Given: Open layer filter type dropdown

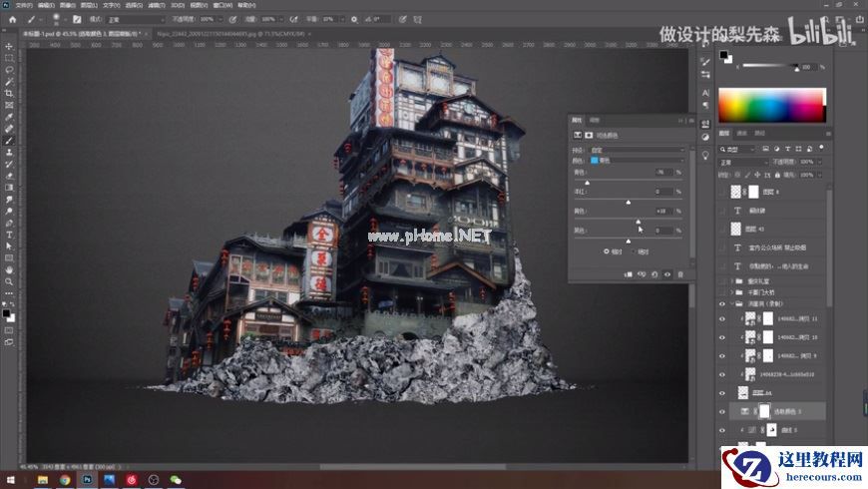Looking at the screenshot, I should [x=737, y=149].
